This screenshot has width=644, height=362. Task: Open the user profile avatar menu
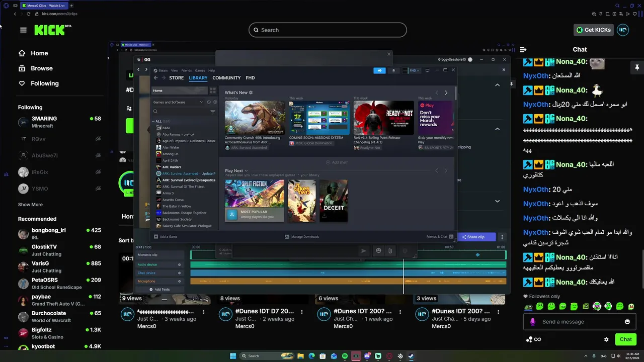pyautogui.click(x=623, y=30)
